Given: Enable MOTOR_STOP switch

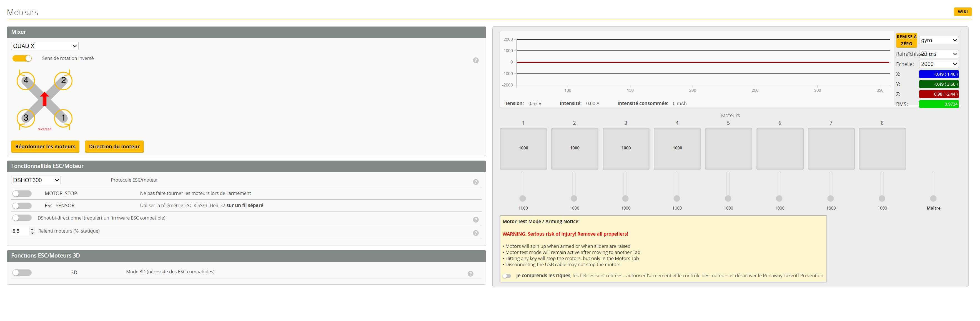Looking at the screenshot, I should (22, 193).
